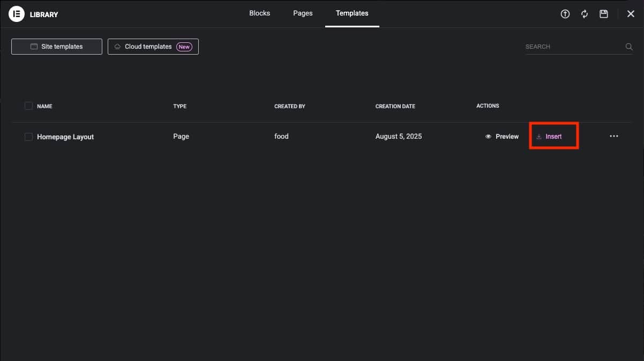This screenshot has width=644, height=361.
Task: Close the library with the X icon
Action: click(631, 14)
